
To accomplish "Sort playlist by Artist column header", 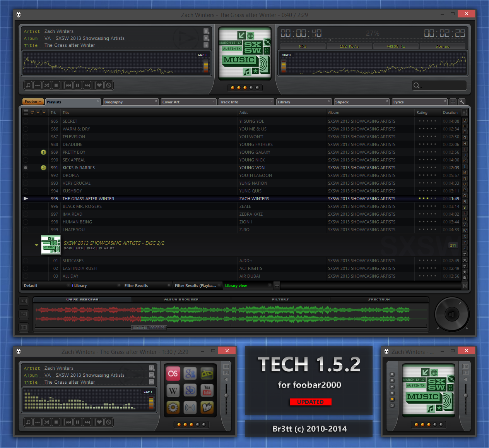I will point(282,113).
